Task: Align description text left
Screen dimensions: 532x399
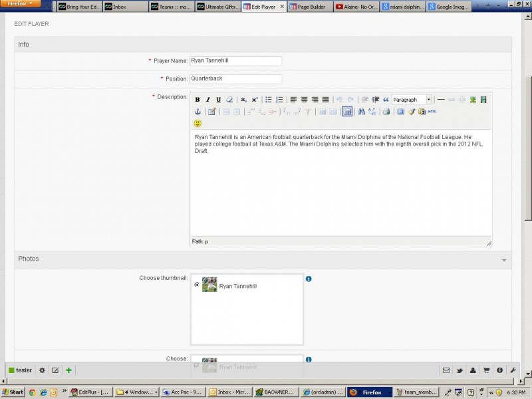Action: coord(293,100)
